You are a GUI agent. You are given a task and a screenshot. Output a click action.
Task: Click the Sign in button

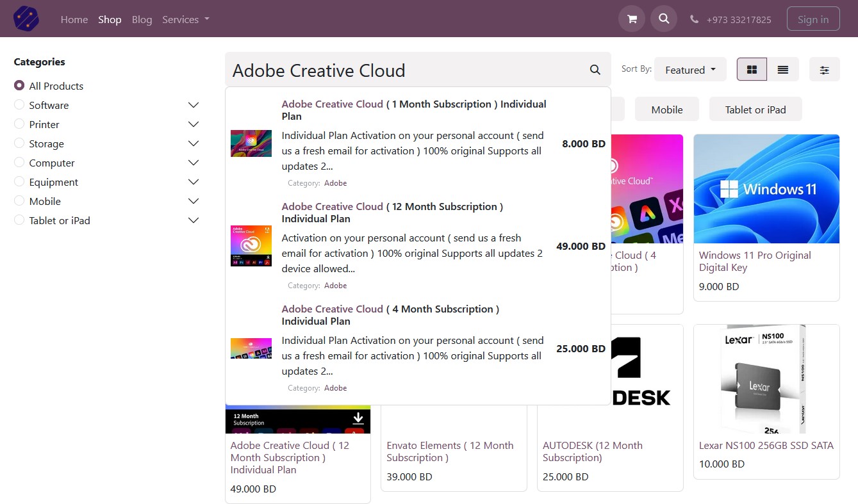(x=813, y=19)
